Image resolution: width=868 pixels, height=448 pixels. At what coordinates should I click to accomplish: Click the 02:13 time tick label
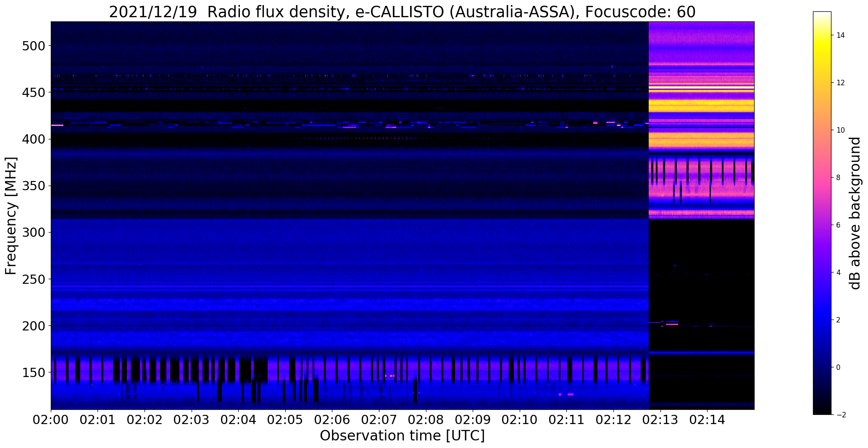(660, 420)
